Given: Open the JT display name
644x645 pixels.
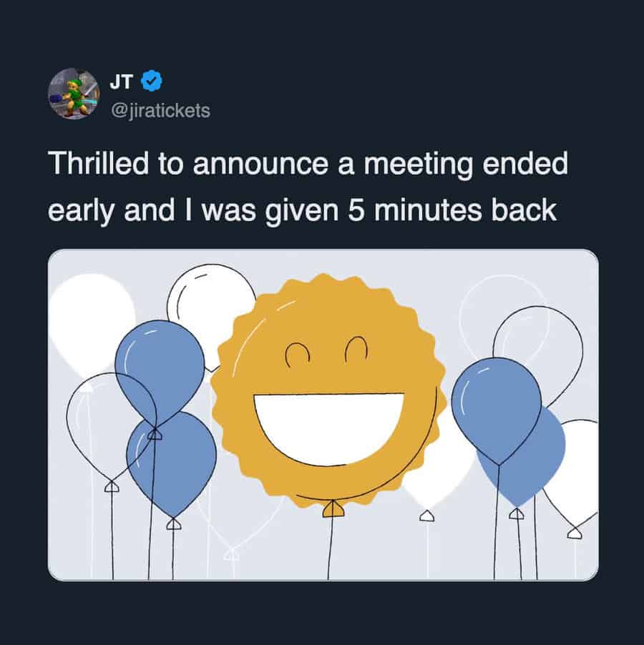Looking at the screenshot, I should coord(121,82).
